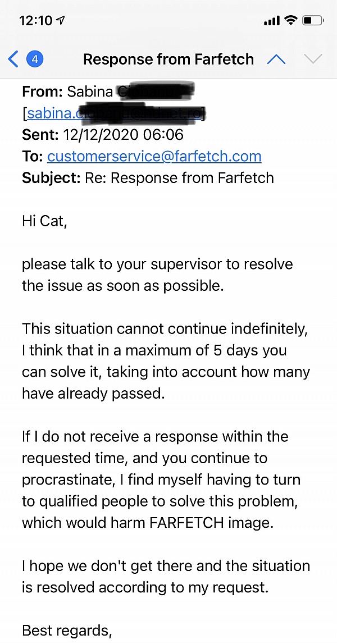Tap paragraph starting "If I do not receive"

point(161,479)
